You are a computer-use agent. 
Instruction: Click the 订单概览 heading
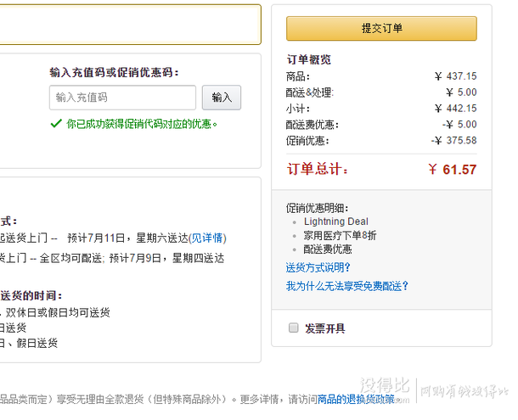308,59
